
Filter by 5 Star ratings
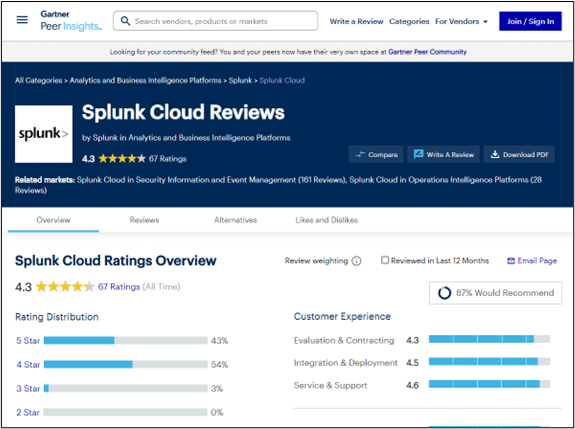pyautogui.click(x=28, y=341)
